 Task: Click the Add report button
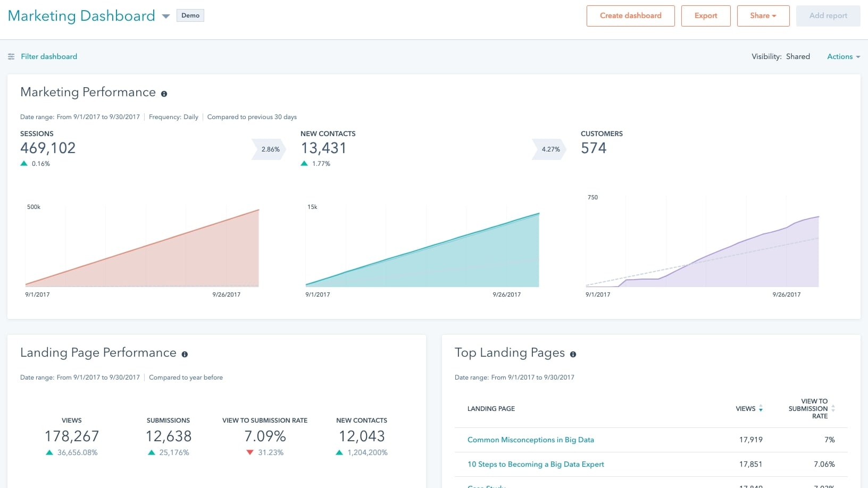click(x=828, y=15)
